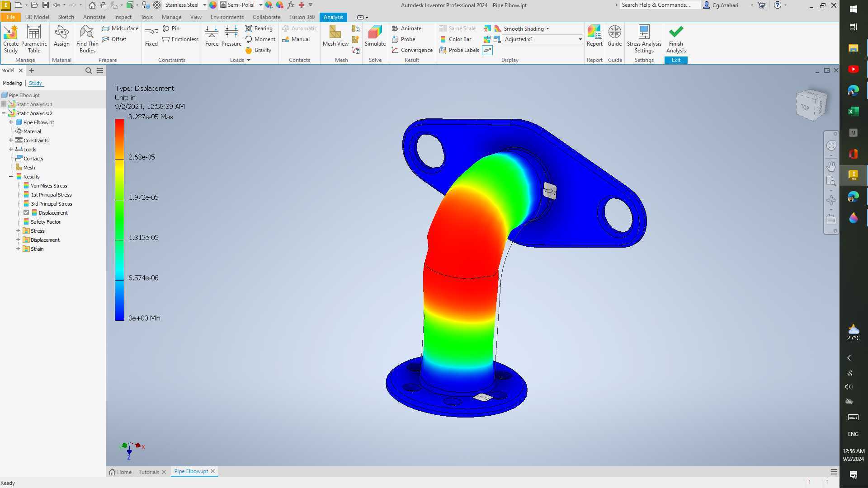Choose the Midsurface tool
This screenshot has width=868, height=488.
coord(120,28)
